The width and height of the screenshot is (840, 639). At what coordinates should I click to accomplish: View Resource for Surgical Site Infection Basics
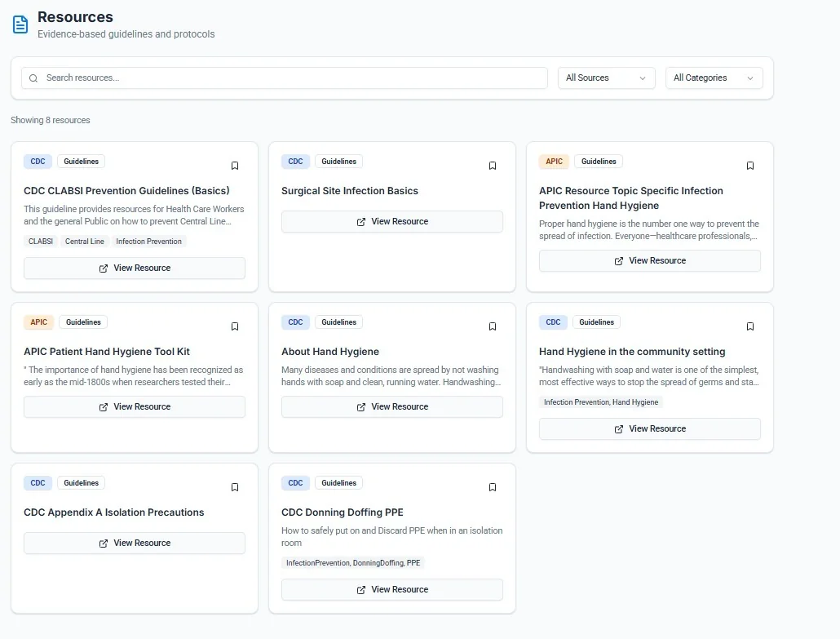tap(392, 221)
